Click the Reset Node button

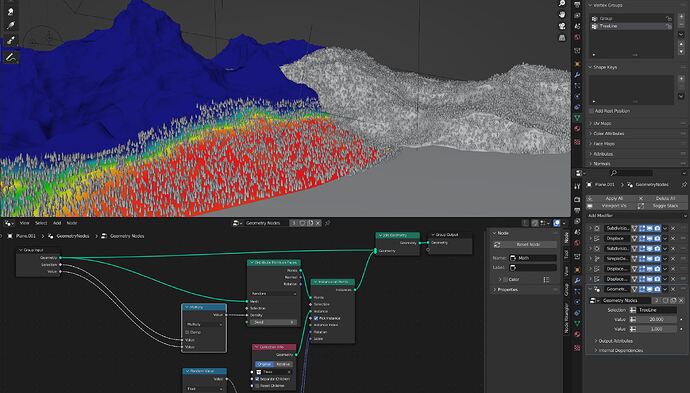525,245
